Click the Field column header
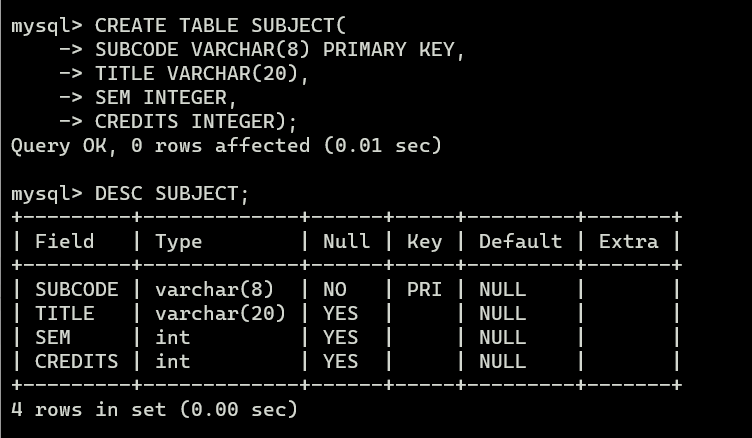This screenshot has width=752, height=438. tap(64, 241)
